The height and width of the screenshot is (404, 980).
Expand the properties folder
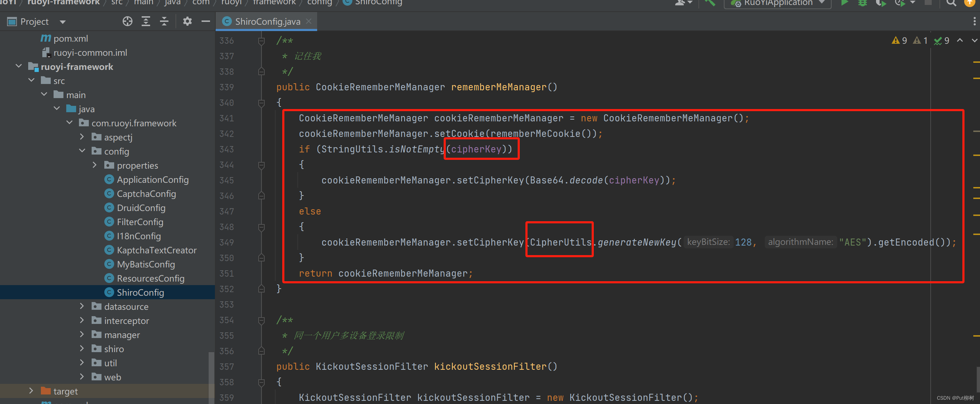coord(95,165)
